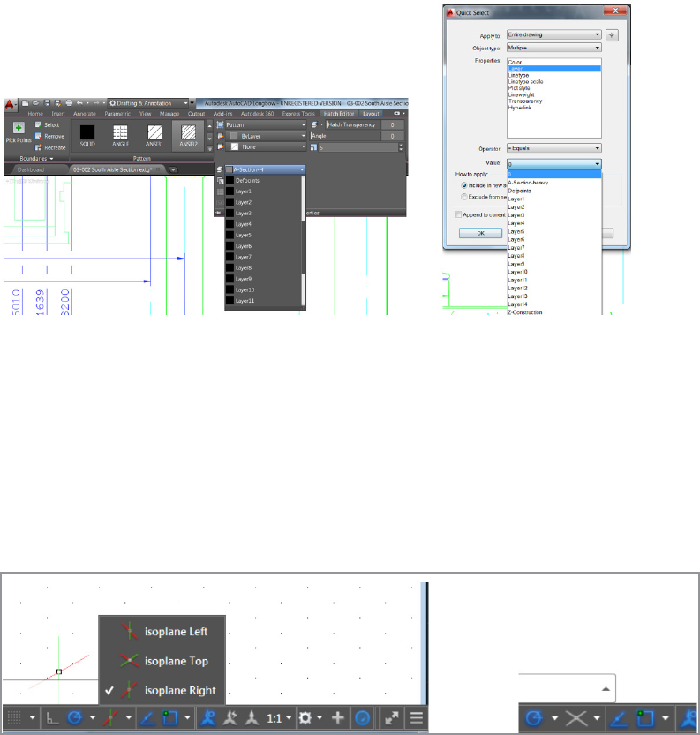Click the Remove boundaries tool
The image size is (700, 735).
tap(49, 137)
